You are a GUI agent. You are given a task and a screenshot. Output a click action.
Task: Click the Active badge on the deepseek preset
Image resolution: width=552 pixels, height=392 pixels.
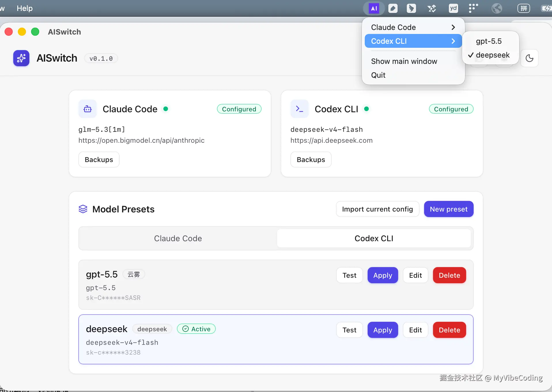coord(196,329)
